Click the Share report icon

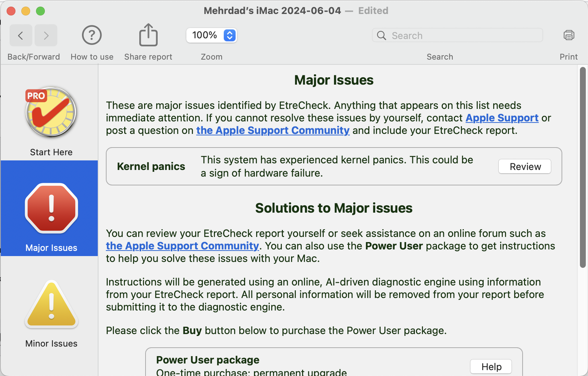coord(148,35)
